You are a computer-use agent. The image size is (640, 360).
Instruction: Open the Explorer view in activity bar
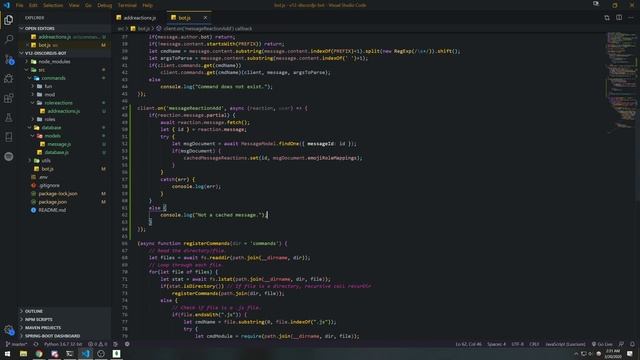pyautogui.click(x=9, y=20)
